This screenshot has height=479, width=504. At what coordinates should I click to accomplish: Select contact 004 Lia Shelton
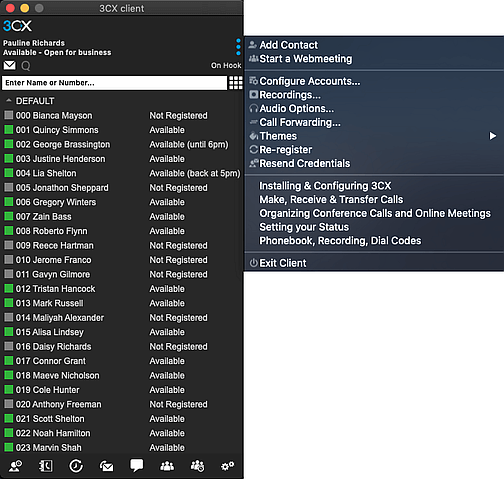click(x=122, y=173)
